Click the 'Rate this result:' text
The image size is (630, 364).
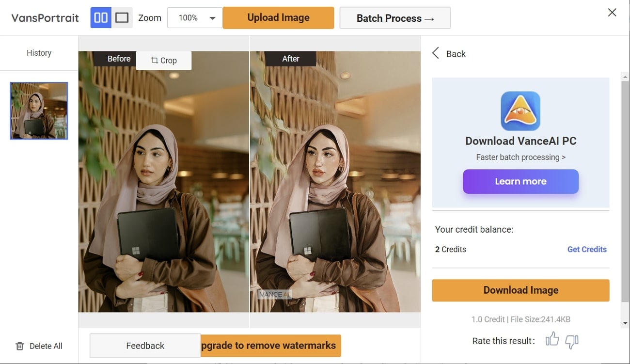click(x=504, y=341)
